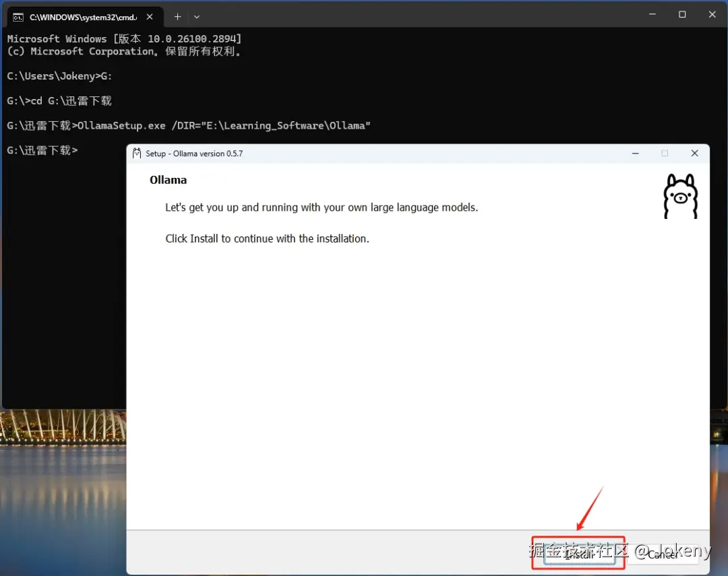Image resolution: width=728 pixels, height=576 pixels.
Task: Close the cmd.exe terminal tab
Action: [x=150, y=17]
